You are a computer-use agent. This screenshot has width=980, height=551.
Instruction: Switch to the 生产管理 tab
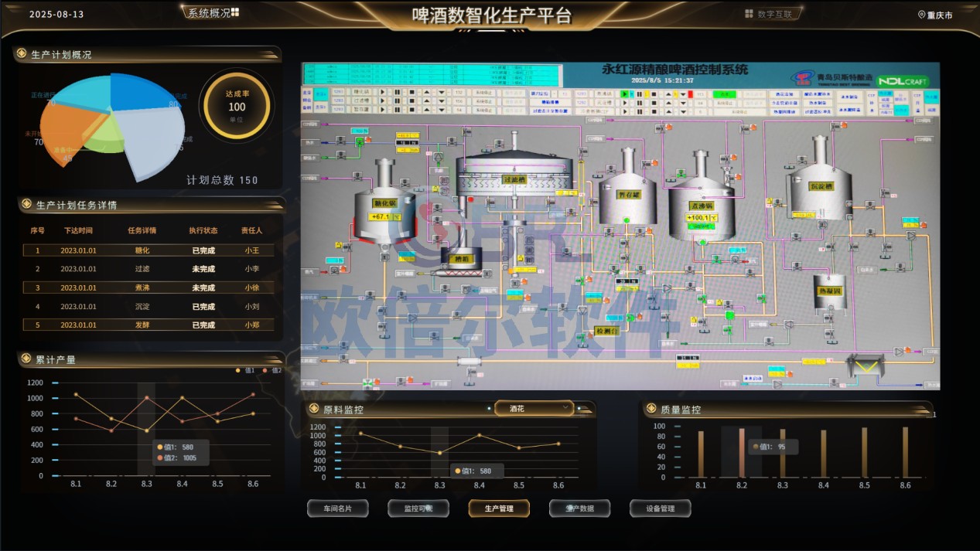(x=499, y=508)
